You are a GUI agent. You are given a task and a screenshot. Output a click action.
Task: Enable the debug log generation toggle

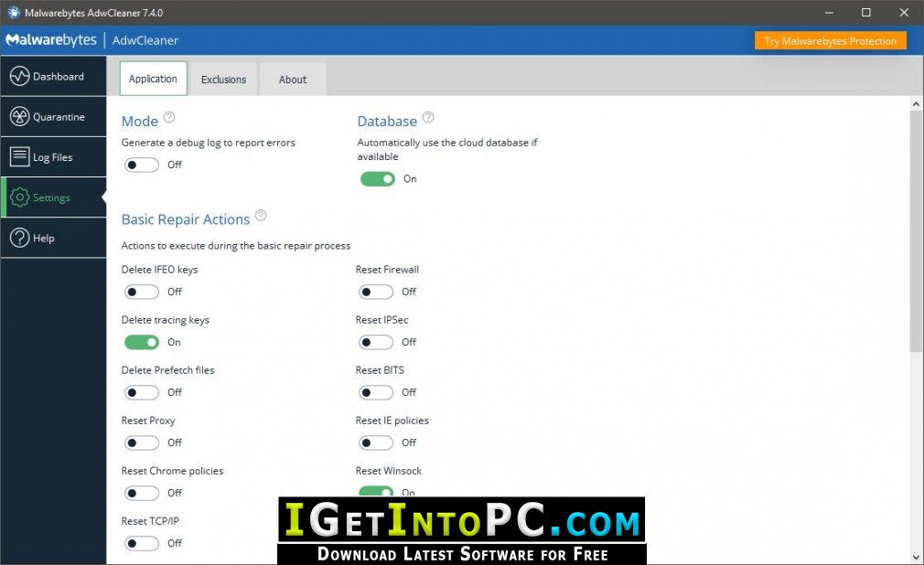(142, 165)
